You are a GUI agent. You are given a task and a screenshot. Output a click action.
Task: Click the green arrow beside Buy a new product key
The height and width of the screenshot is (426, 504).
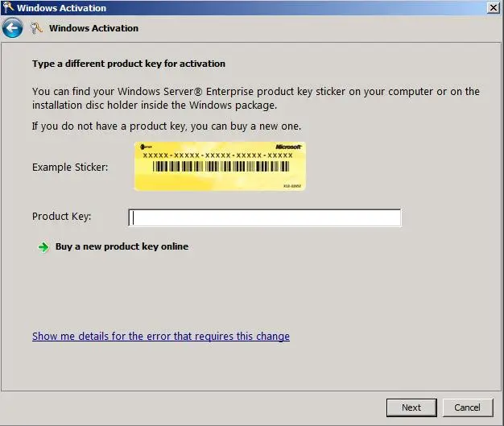(x=43, y=247)
